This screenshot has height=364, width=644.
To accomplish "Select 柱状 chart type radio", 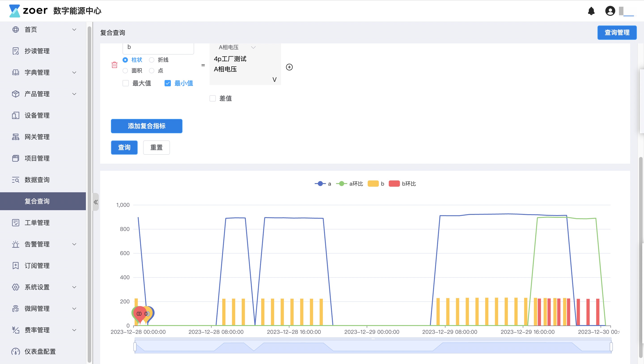I will coord(125,60).
